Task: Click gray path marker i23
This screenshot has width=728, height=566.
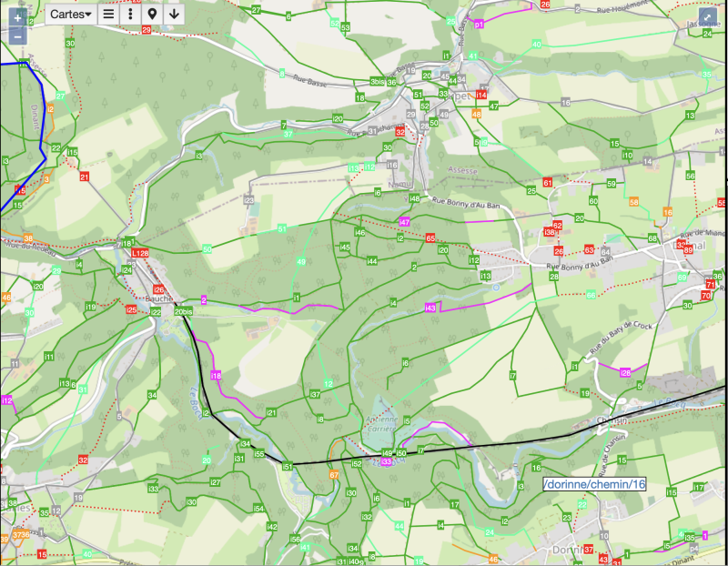Action: 248,199
